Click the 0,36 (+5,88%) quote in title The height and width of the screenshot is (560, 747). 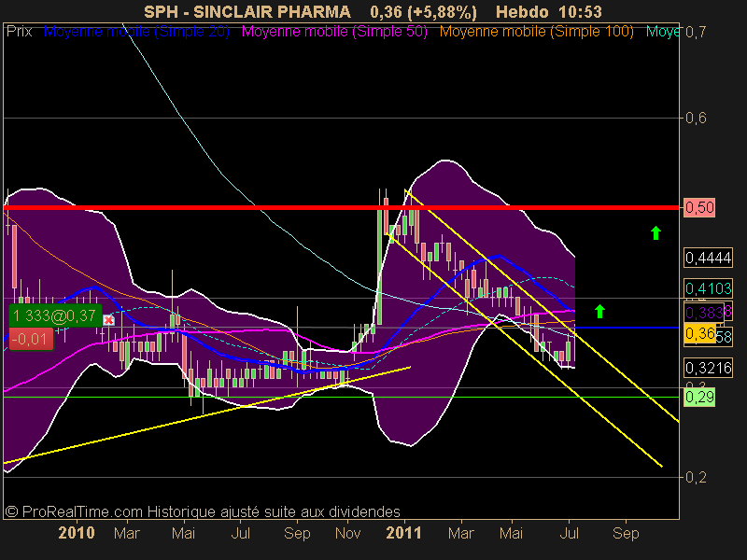(423, 11)
